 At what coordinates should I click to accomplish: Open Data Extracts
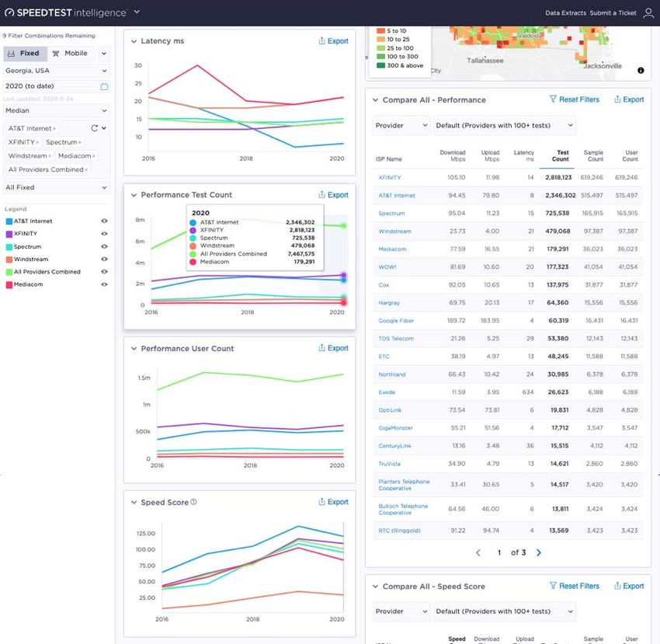tap(565, 13)
